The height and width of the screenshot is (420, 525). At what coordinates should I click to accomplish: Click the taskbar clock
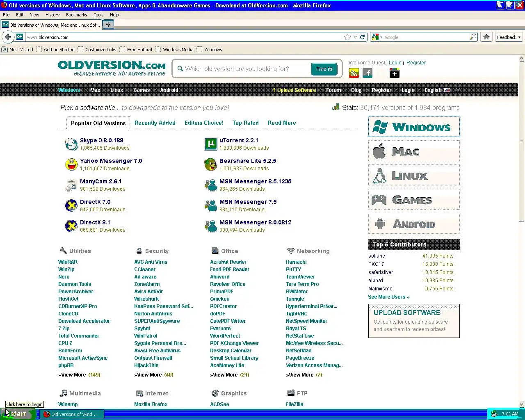510,414
